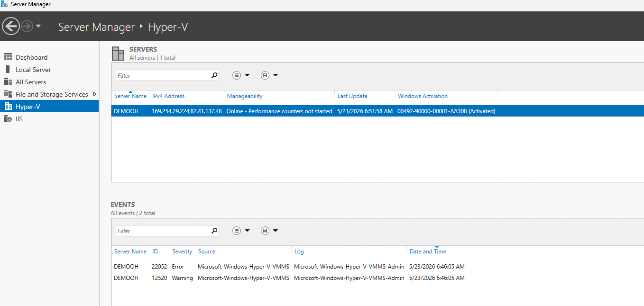Sort events by Date and Time column
Viewport: 644px width, 306px height.
click(428, 252)
